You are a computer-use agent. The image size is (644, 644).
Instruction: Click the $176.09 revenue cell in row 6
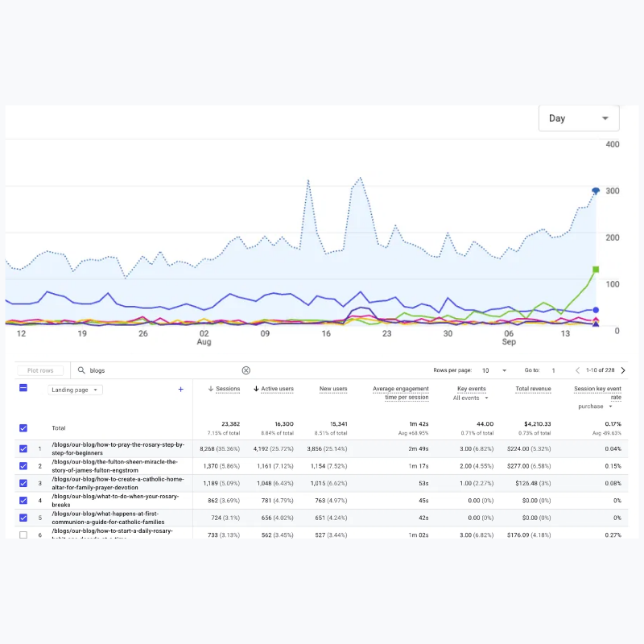click(x=529, y=535)
